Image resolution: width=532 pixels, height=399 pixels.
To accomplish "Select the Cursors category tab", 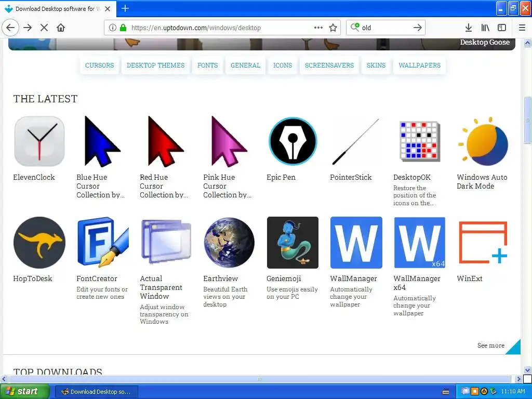I will (99, 65).
